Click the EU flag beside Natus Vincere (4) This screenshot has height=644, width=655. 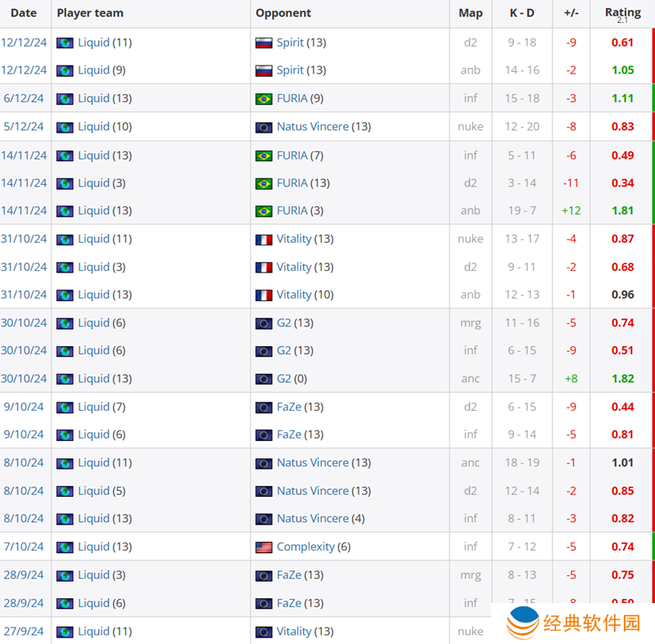[264, 519]
